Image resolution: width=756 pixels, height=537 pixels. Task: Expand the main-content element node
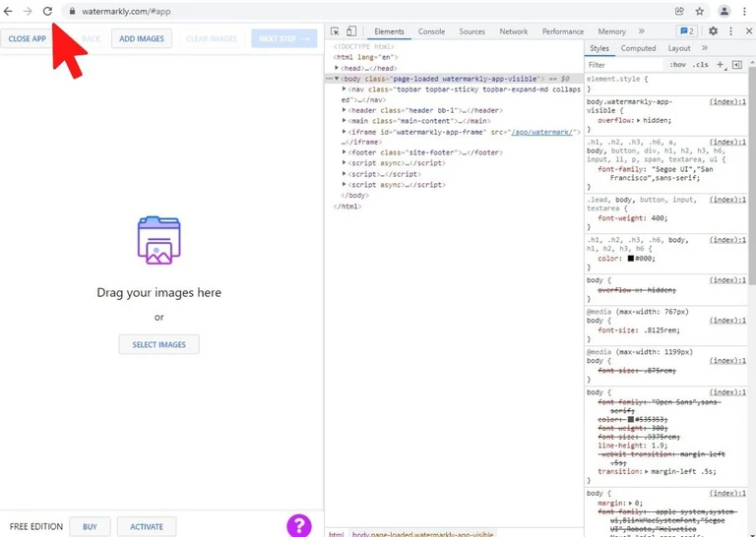(345, 121)
